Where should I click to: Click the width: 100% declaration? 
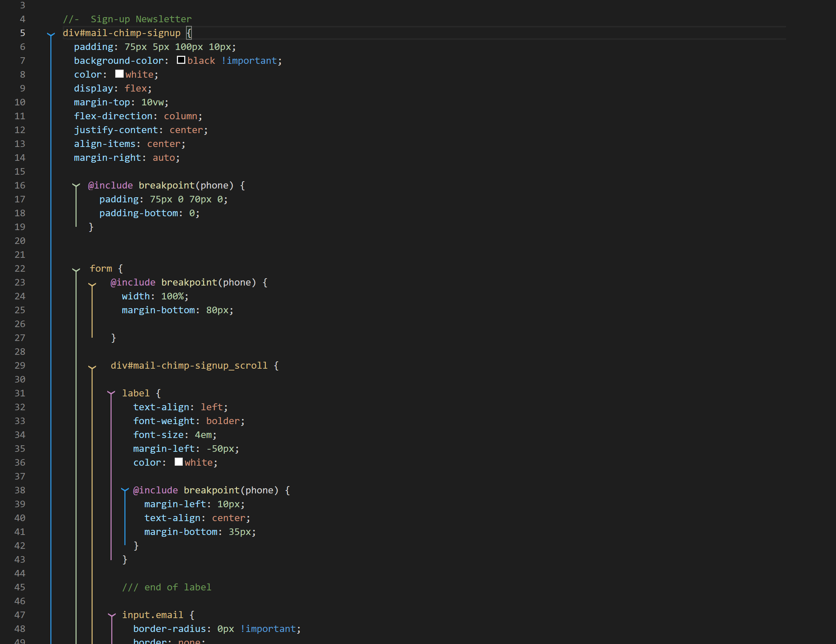pyautogui.click(x=155, y=296)
